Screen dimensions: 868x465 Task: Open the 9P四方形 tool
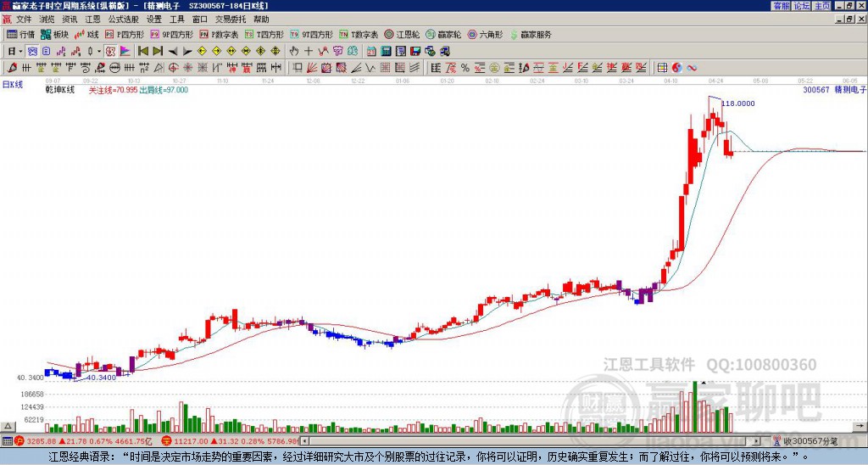click(x=171, y=34)
